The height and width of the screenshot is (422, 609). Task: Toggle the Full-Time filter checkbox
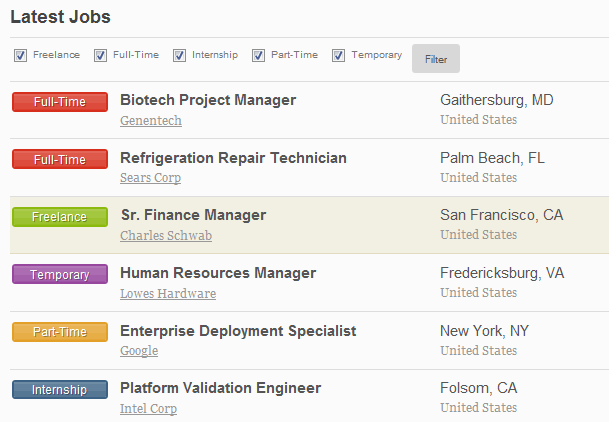click(x=100, y=56)
